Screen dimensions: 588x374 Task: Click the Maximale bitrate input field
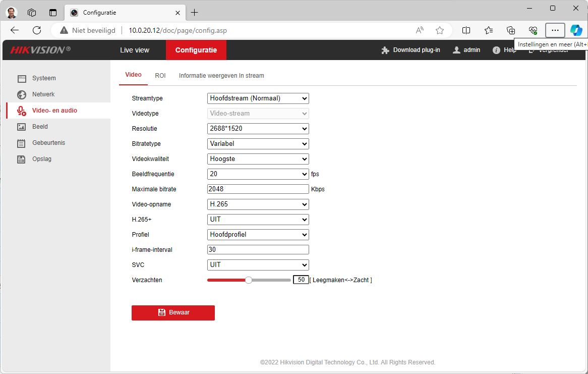(x=258, y=189)
